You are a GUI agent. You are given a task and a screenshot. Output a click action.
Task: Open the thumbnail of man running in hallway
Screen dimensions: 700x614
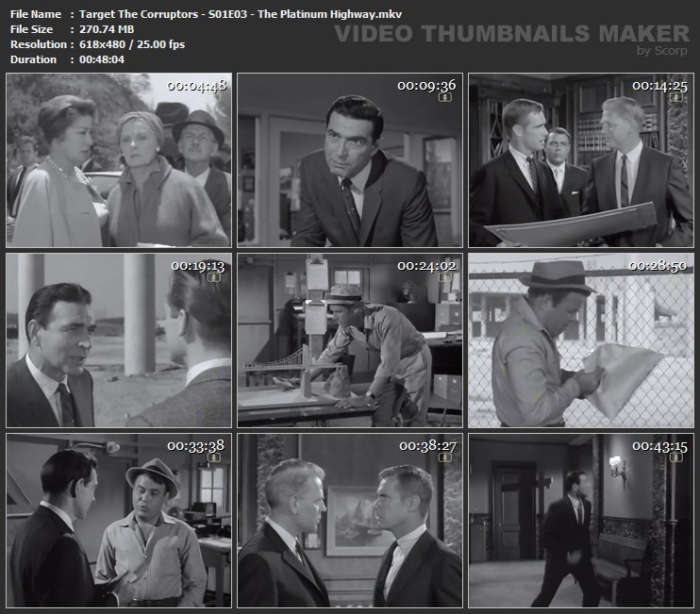coord(581,521)
